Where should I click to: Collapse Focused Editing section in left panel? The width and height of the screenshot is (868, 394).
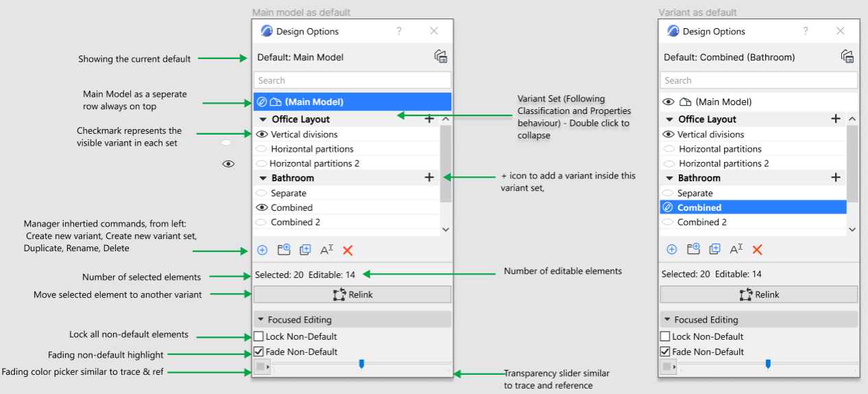261,320
